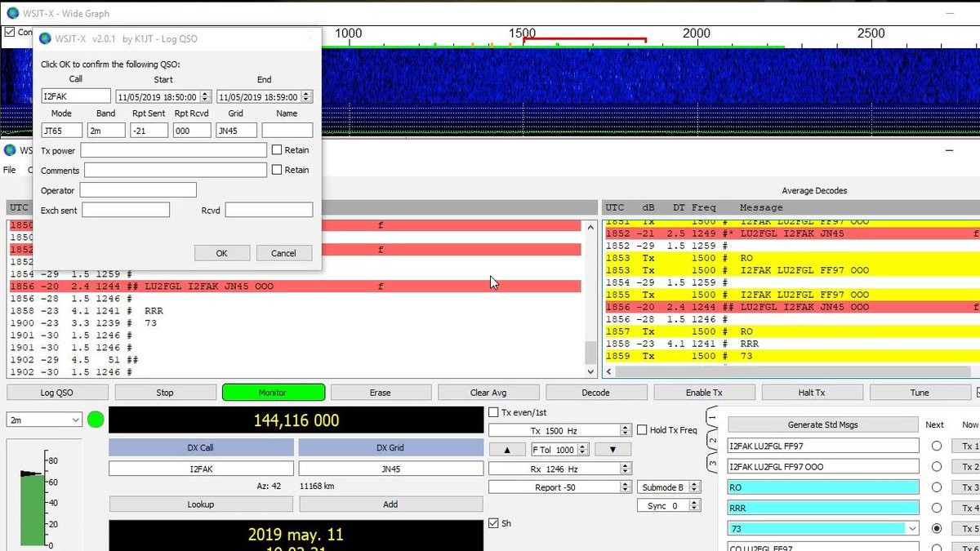
Task: Adjust the Submode B spinner
Action: point(695,487)
